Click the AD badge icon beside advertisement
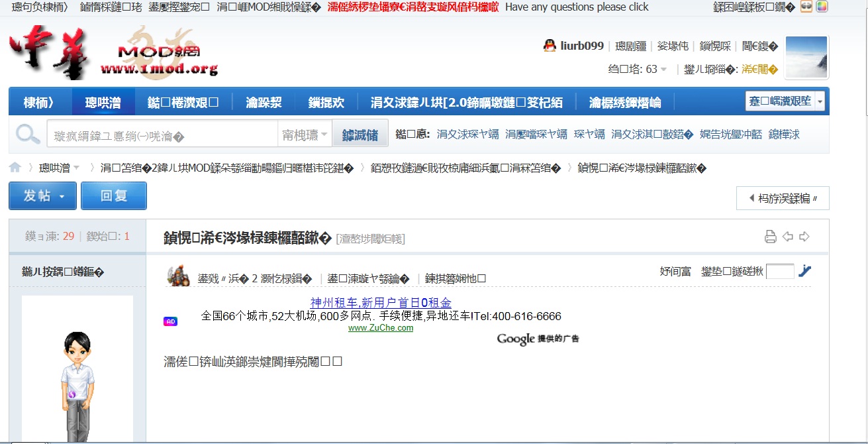Viewport: 868px width, 444px height. [170, 321]
